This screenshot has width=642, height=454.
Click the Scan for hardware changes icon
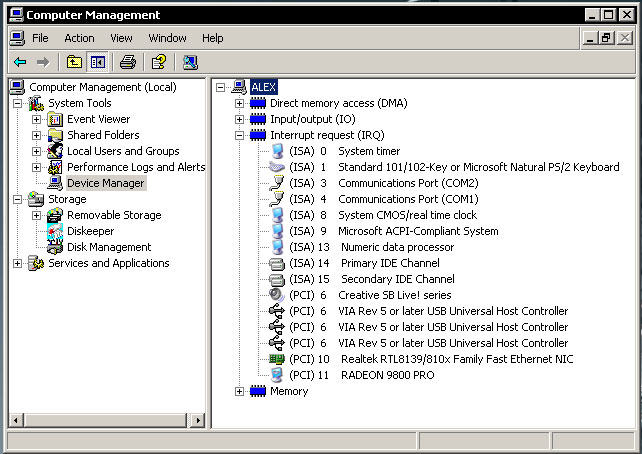190,62
